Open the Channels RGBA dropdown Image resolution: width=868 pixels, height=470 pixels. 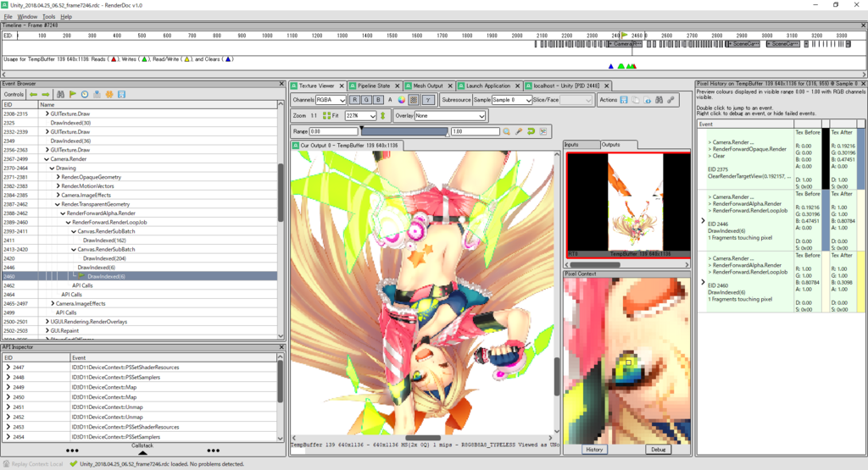click(331, 100)
